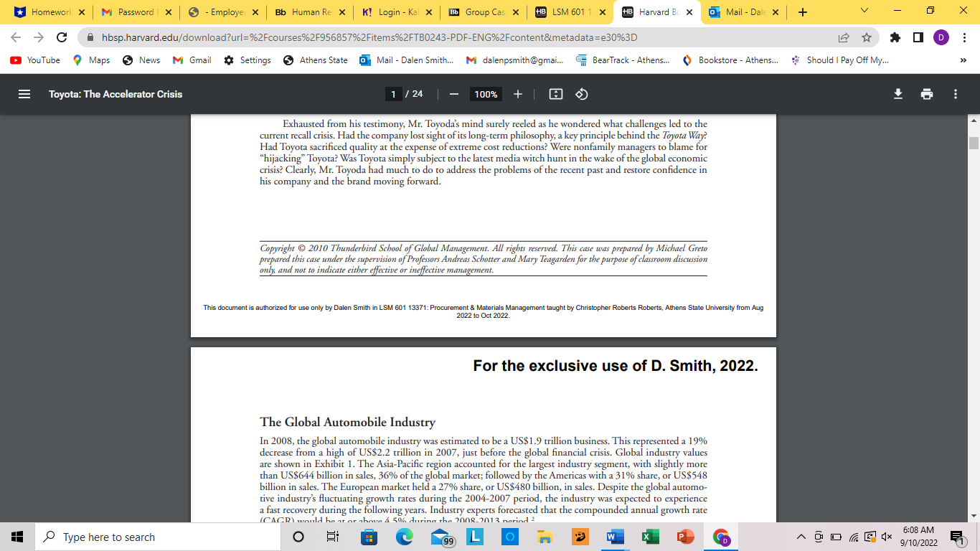This screenshot has height=551, width=980.
Task: Download the Toyota case PDF
Action: tap(898, 94)
